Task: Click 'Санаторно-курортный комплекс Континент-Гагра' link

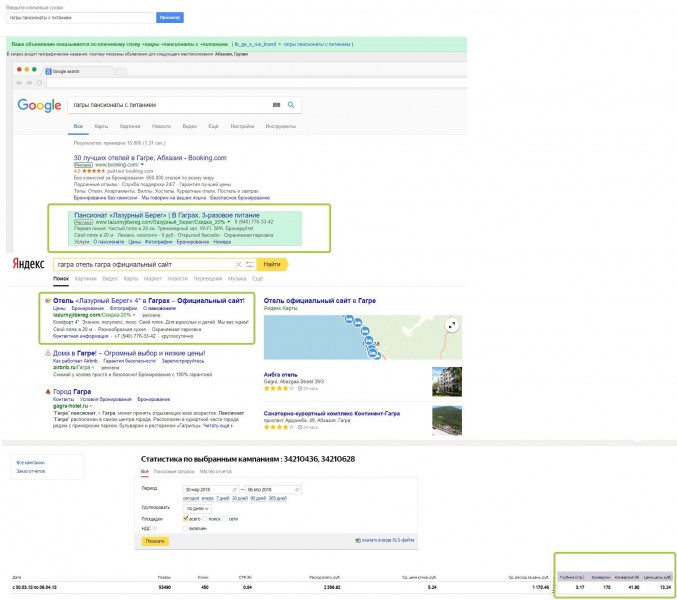Action: 332,413
